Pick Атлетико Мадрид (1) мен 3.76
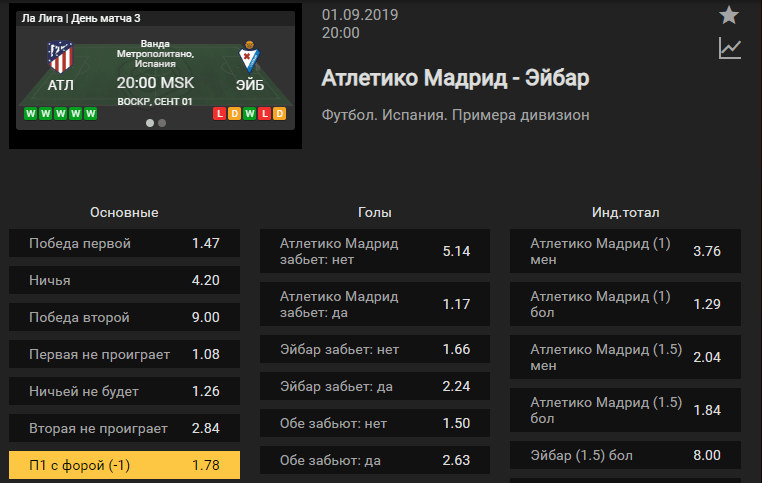 (625, 251)
